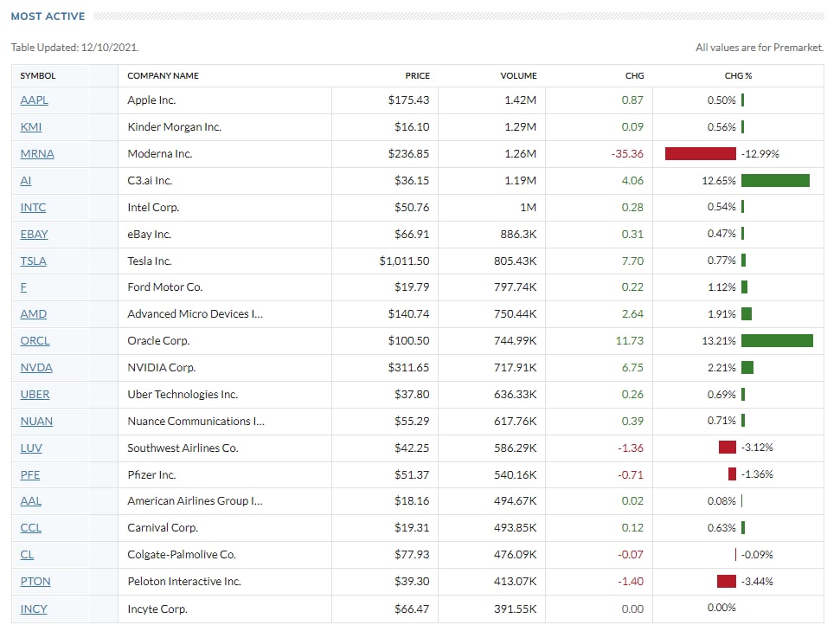The image size is (840, 638).
Task: Click Pfizer volume 540.16K
Action: pos(516,475)
